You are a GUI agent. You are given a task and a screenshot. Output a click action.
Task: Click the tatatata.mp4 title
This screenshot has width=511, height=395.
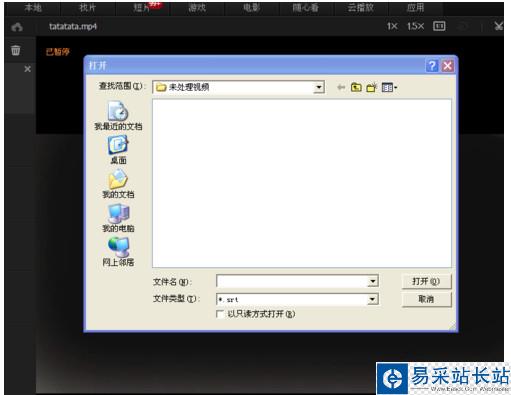(73, 26)
